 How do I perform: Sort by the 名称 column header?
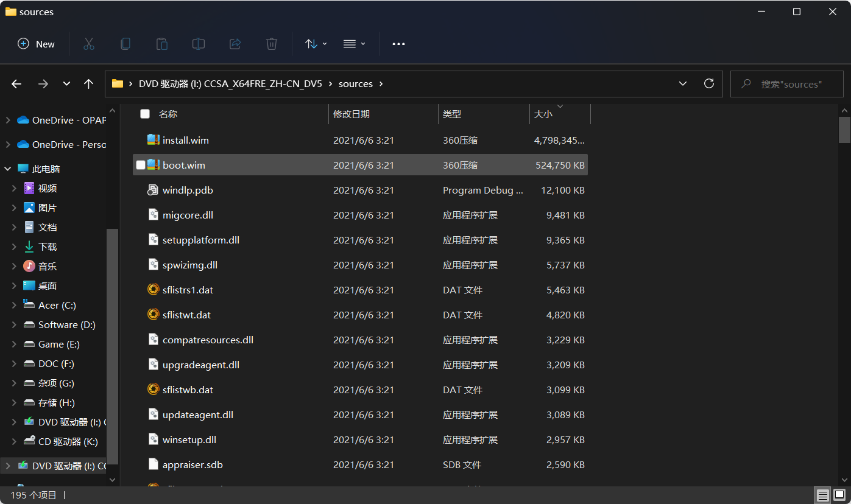click(x=168, y=114)
